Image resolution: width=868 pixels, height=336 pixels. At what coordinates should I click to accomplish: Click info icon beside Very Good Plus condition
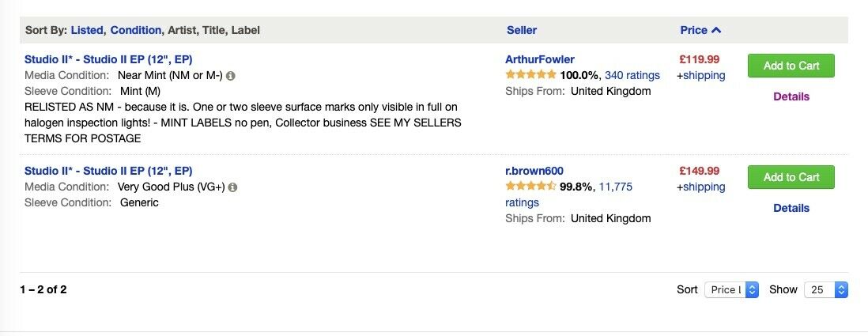pyautogui.click(x=232, y=187)
